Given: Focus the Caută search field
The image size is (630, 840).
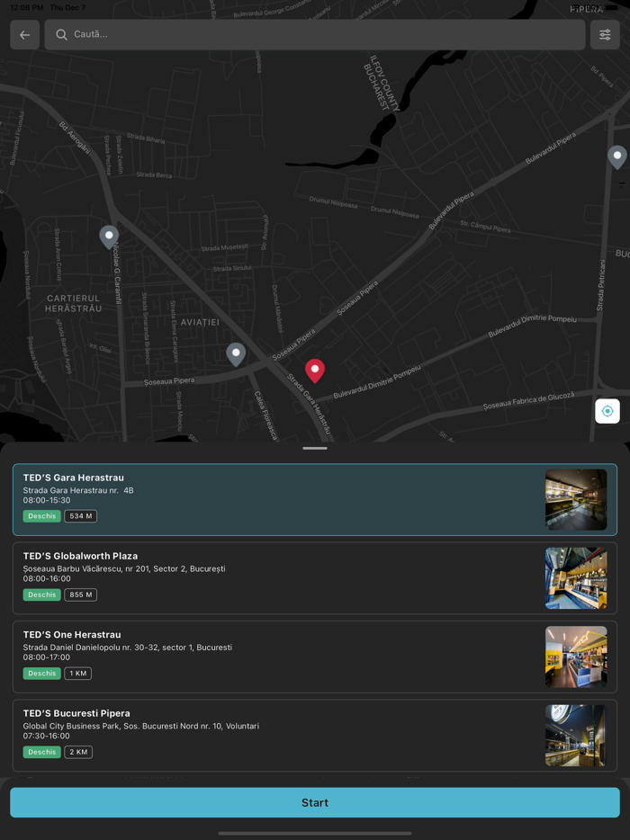Looking at the screenshot, I should (x=315, y=35).
